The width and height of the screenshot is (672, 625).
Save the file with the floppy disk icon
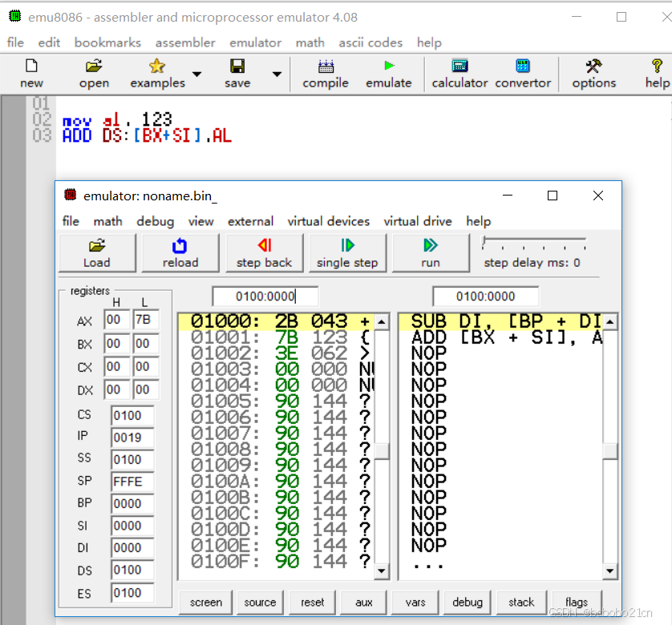click(x=237, y=73)
